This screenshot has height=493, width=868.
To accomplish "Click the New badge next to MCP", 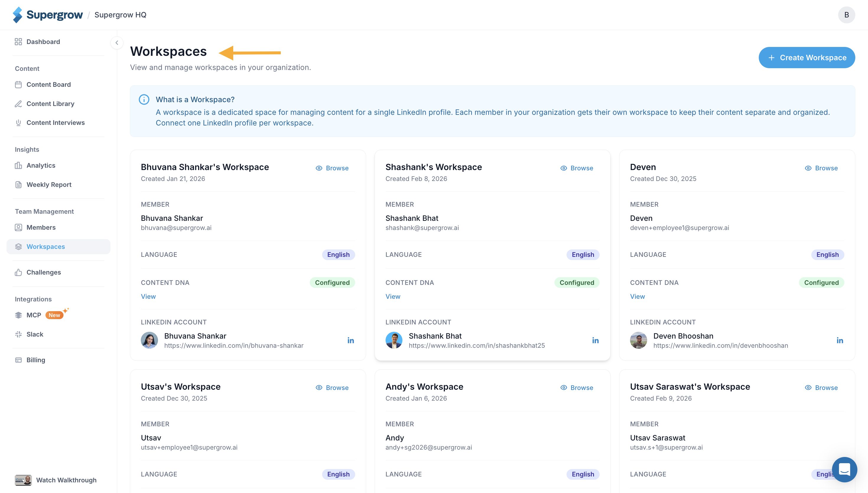I will click(54, 315).
